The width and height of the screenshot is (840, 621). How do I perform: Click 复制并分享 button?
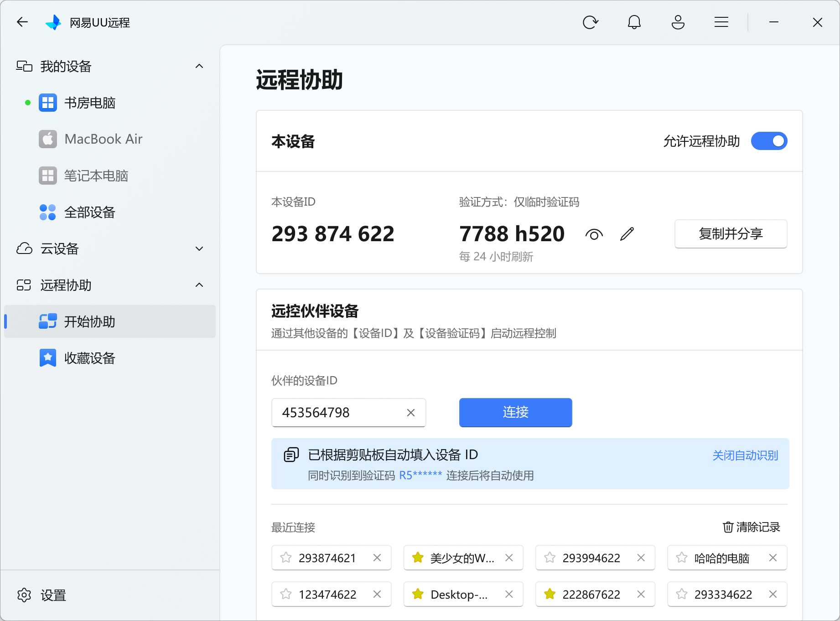click(x=731, y=234)
